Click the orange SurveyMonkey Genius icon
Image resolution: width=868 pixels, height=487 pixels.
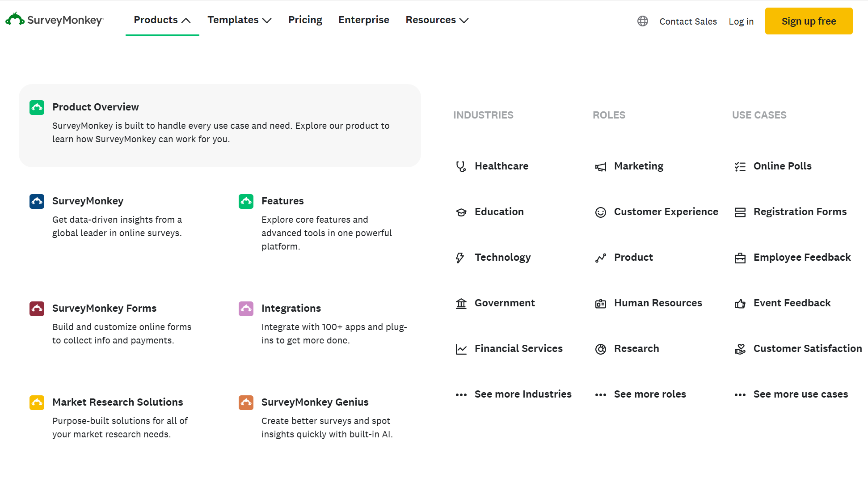pyautogui.click(x=246, y=402)
